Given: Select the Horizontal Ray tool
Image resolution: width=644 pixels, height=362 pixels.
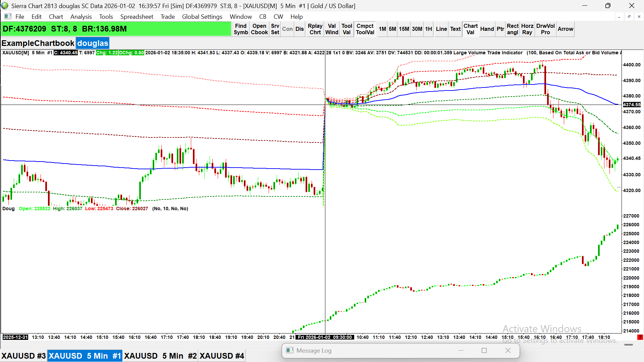Looking at the screenshot, I should pyautogui.click(x=527, y=29).
